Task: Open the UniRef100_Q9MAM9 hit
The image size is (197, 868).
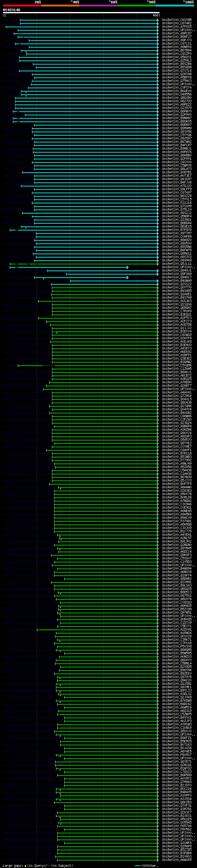Action: coord(177,128)
